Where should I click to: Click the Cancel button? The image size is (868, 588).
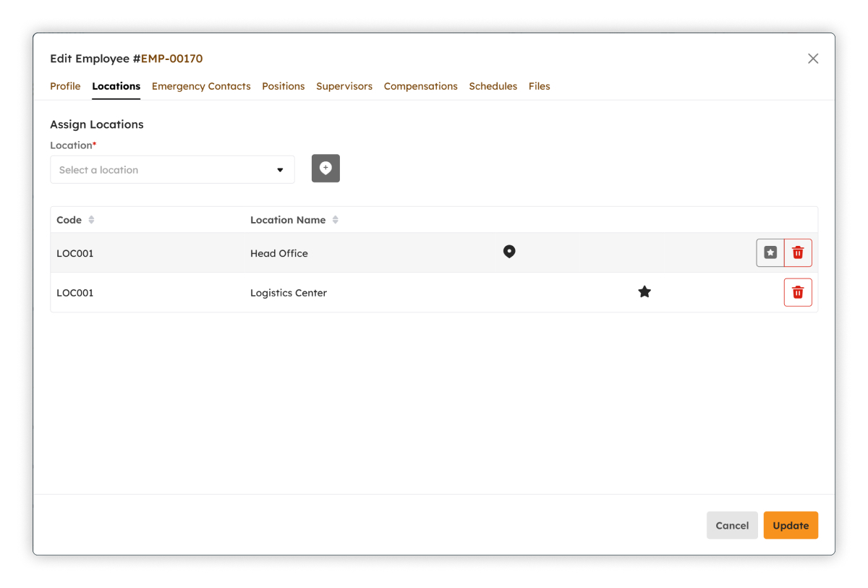732,526
